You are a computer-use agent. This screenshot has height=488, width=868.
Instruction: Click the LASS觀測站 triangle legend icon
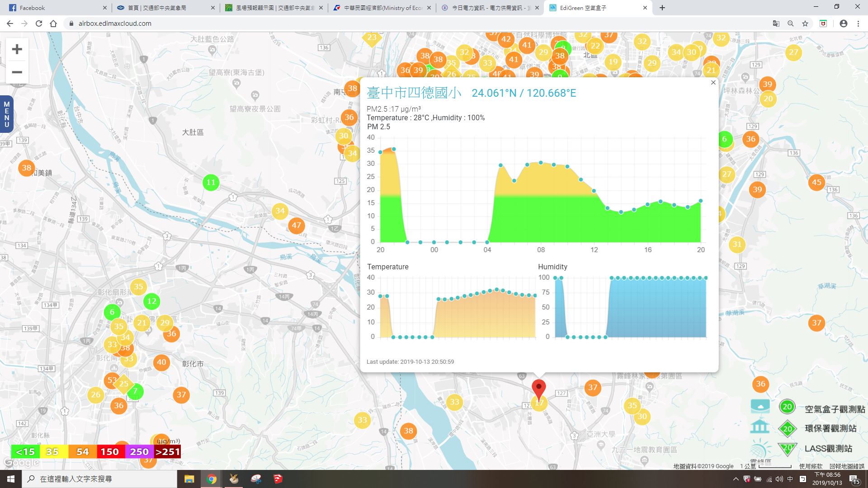pos(787,449)
